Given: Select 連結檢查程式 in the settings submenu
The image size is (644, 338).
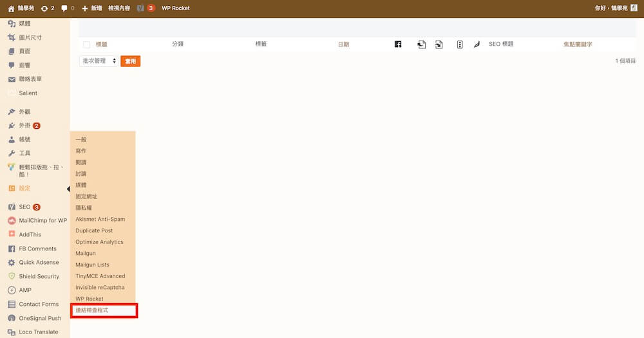Looking at the screenshot, I should (x=103, y=310).
